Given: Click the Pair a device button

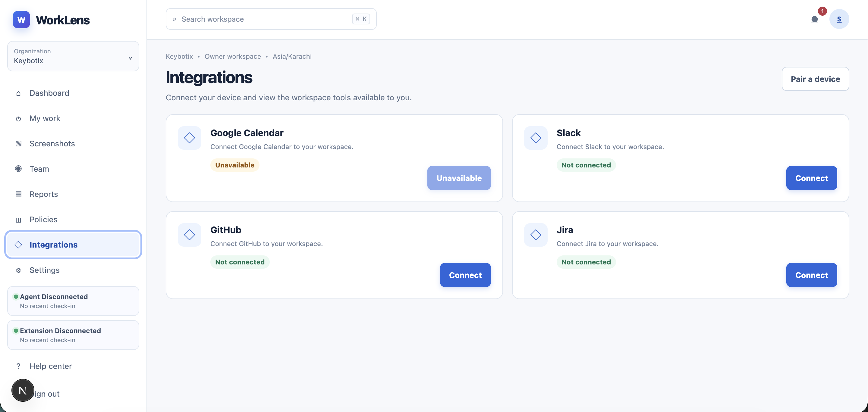Looking at the screenshot, I should click(x=815, y=79).
